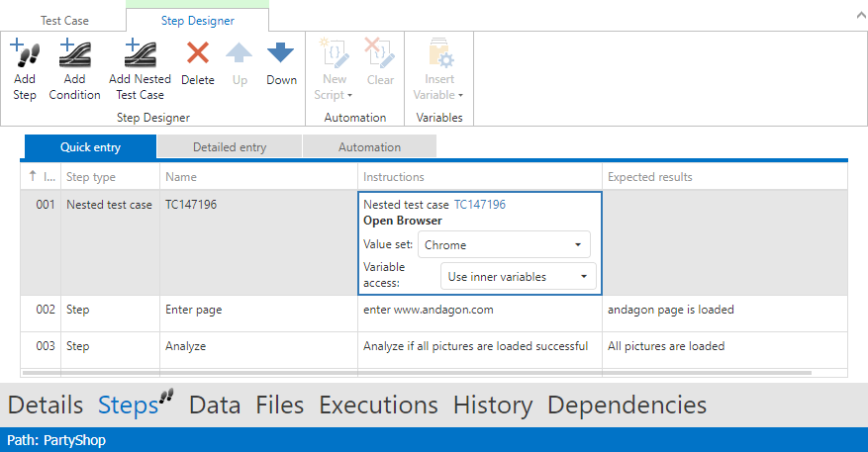868x452 pixels.
Task: Open the Automation entry tab
Action: point(369,147)
